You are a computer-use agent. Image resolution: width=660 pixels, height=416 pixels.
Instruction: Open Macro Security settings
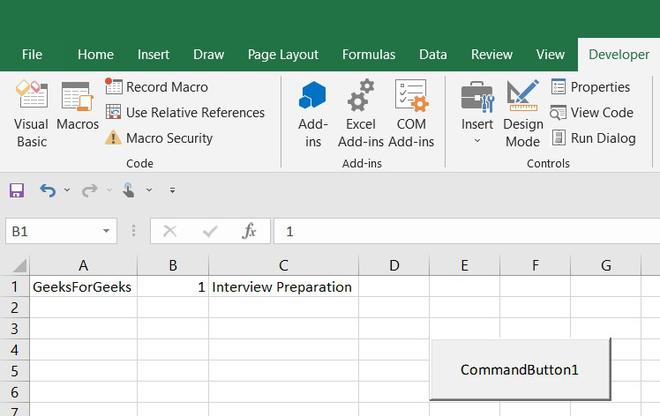point(159,138)
